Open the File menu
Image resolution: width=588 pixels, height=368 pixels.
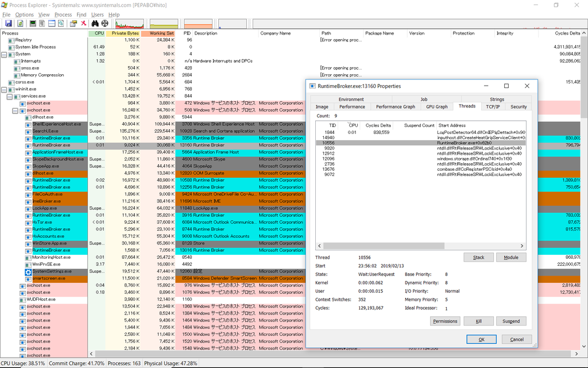pos(6,14)
